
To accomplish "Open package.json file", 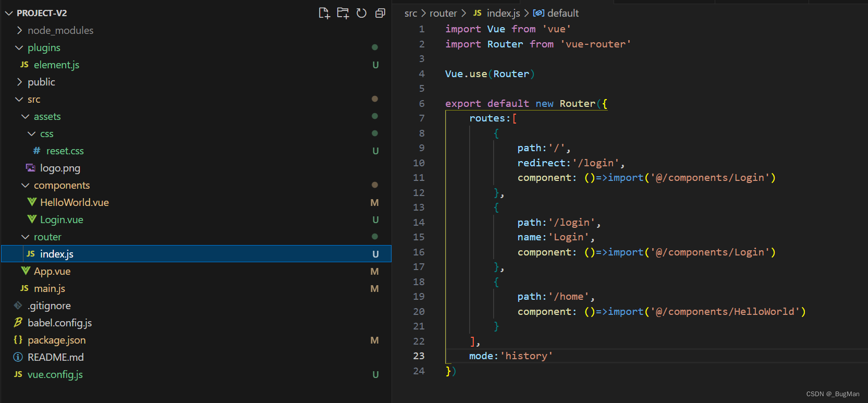I will pyautogui.click(x=57, y=340).
